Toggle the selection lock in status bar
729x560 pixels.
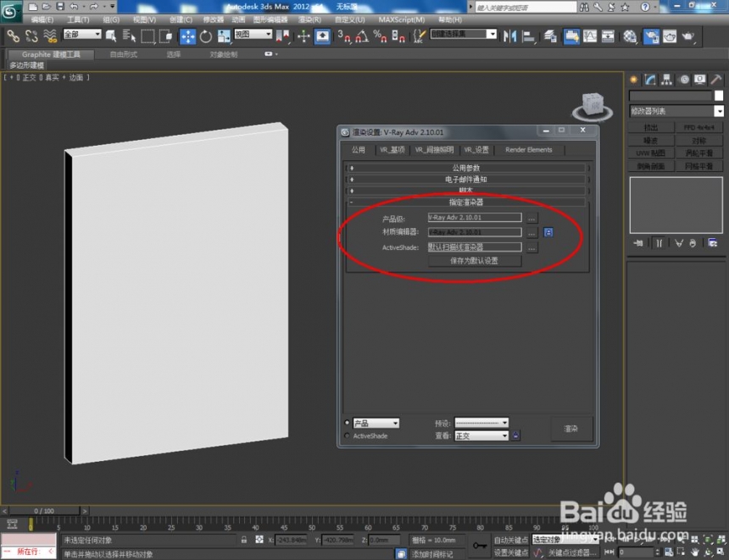pos(243,540)
